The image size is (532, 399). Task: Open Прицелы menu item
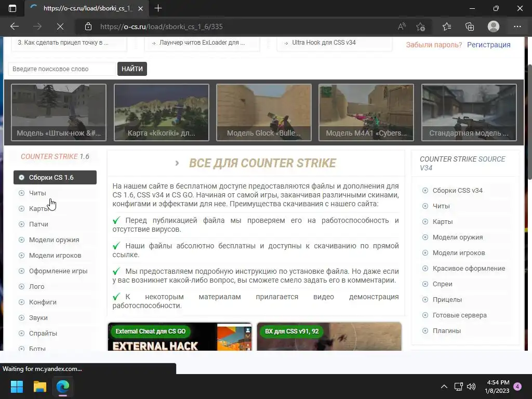click(x=447, y=300)
